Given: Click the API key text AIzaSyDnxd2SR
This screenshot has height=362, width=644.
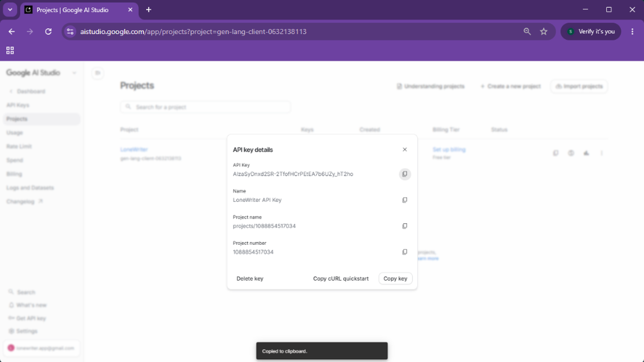Looking at the screenshot, I should tap(293, 174).
